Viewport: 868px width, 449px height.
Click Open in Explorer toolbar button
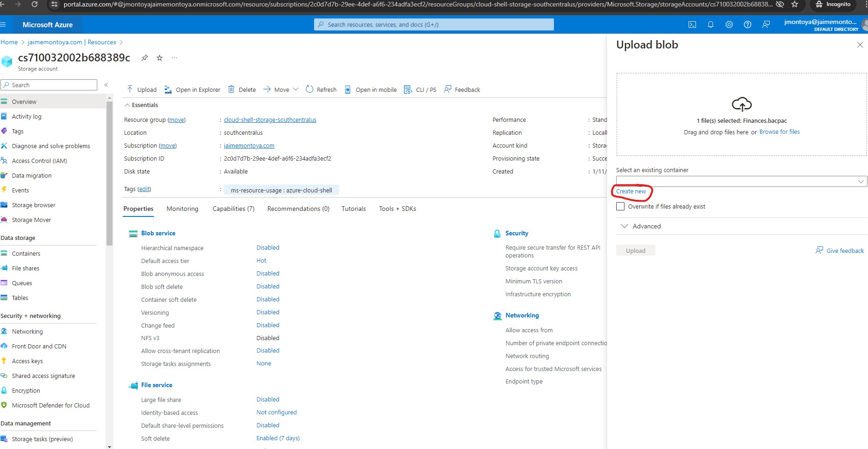tap(192, 90)
